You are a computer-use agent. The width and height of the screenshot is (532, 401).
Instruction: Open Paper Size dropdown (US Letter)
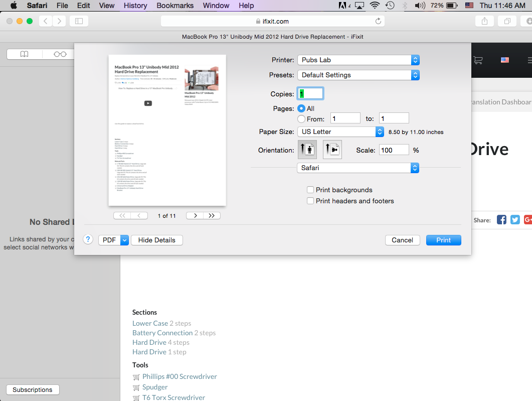pos(340,131)
